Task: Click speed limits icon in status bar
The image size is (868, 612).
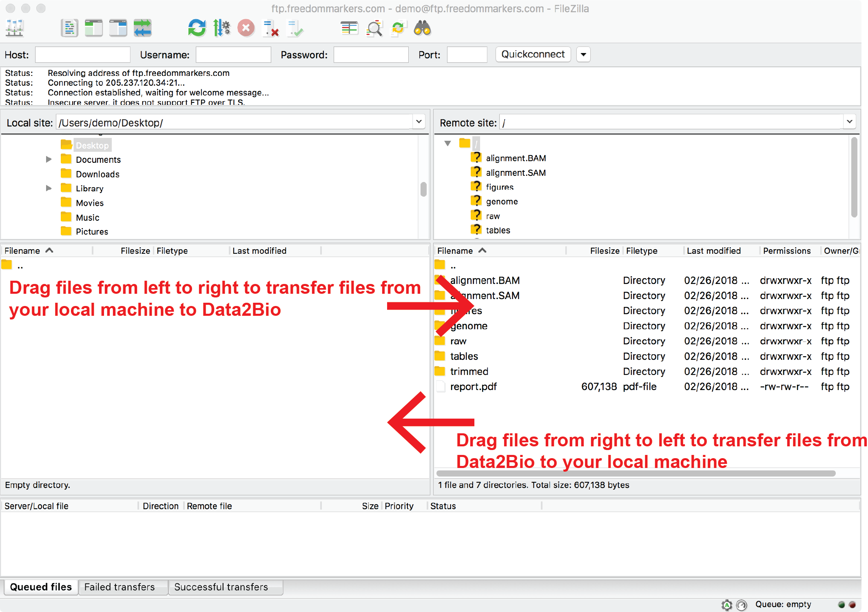Action: [742, 605]
